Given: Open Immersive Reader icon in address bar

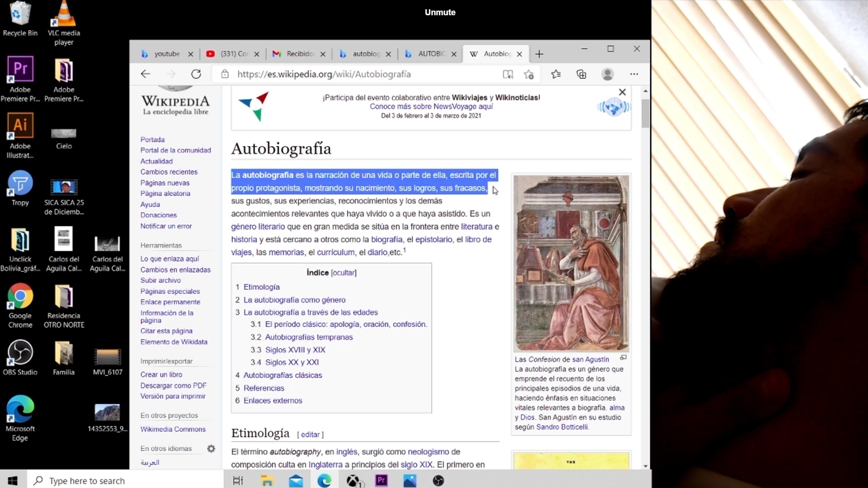Looking at the screenshot, I should tap(508, 74).
